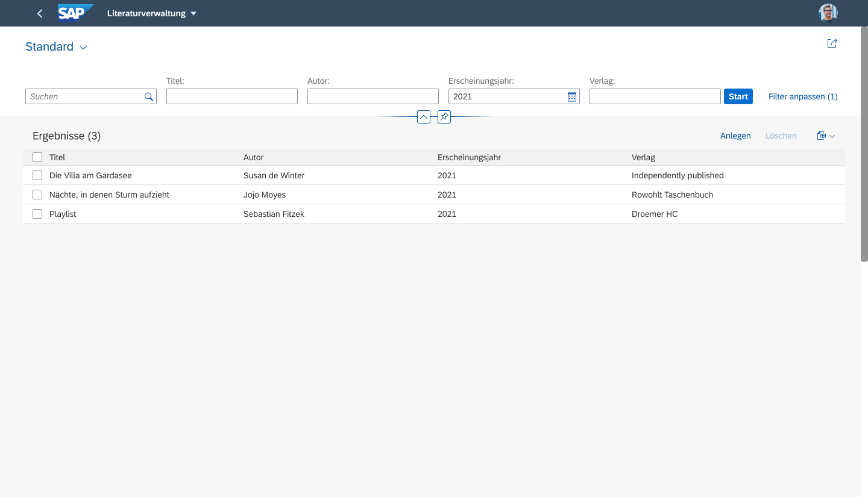
Task: Click the export to spreadsheet icon
Action: (821, 136)
